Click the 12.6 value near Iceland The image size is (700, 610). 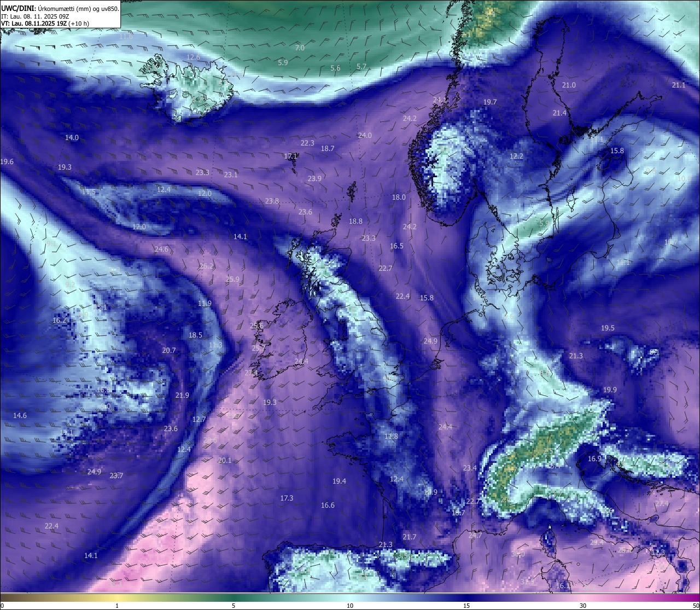point(193,57)
